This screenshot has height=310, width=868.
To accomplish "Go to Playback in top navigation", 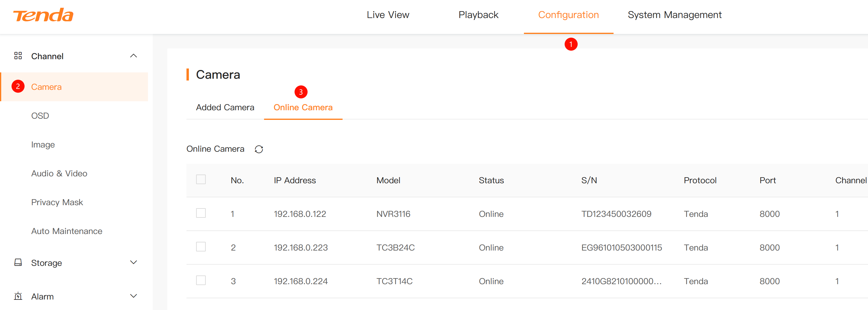I will (478, 15).
